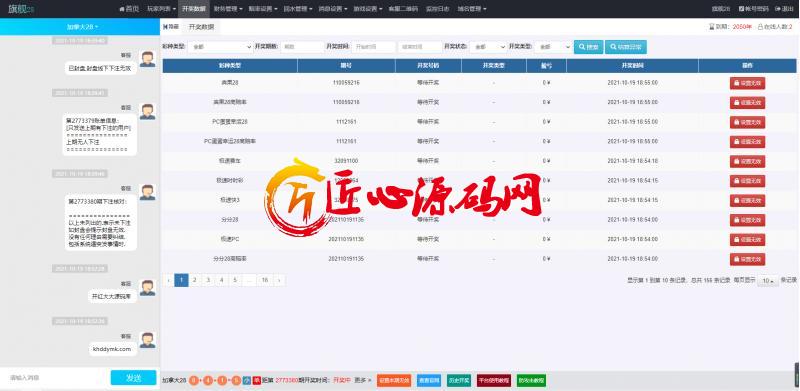Screen dimensions: 800x391
Task: Click the 退出 logout icon
Action: pos(784,9)
